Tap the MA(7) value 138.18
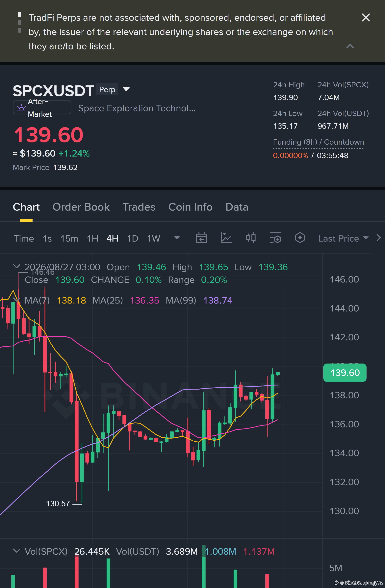Viewport: 385px width, 588px height. pos(71,300)
